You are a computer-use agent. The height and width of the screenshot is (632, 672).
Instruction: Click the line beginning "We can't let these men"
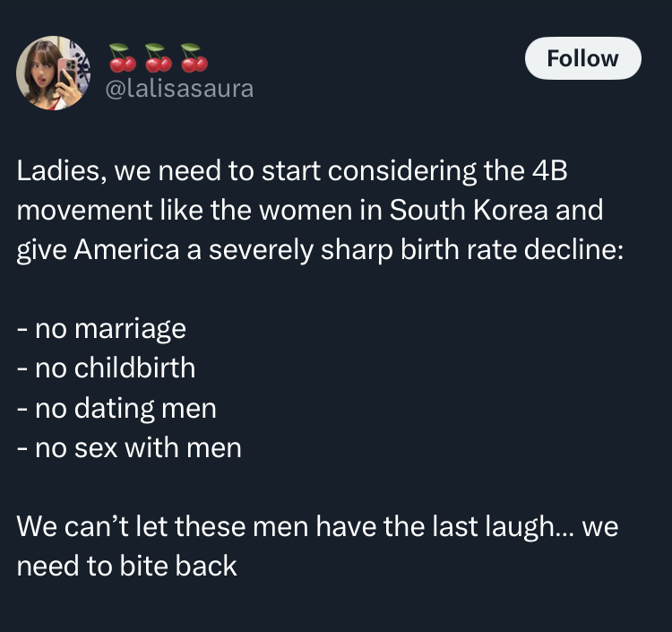318,525
